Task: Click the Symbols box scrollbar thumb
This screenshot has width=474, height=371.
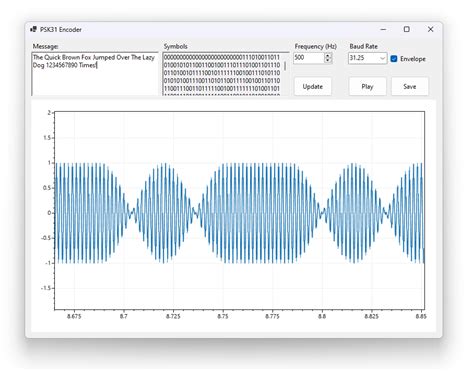Action: [285, 66]
